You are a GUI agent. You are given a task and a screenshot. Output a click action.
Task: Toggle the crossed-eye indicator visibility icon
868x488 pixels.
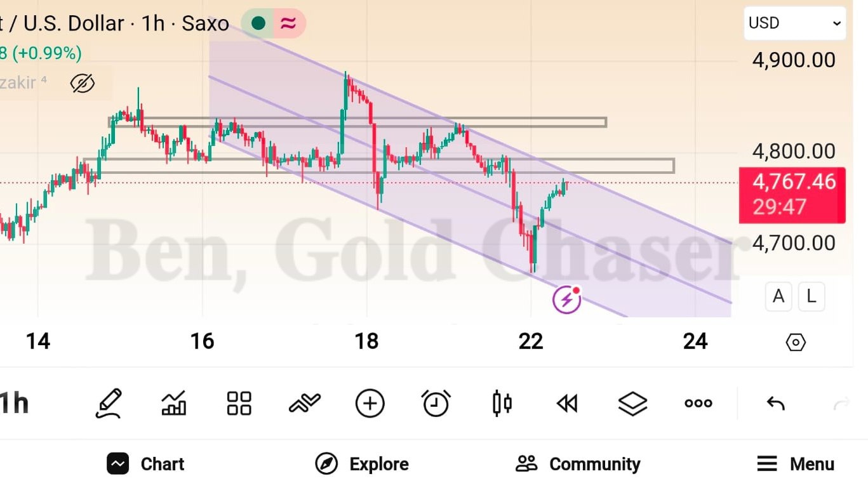coord(82,83)
